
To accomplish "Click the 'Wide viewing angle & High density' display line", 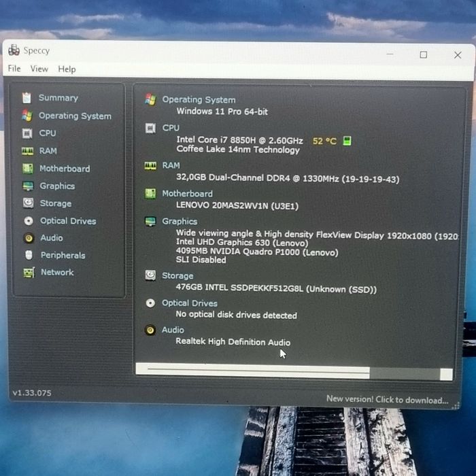I will point(317,235).
